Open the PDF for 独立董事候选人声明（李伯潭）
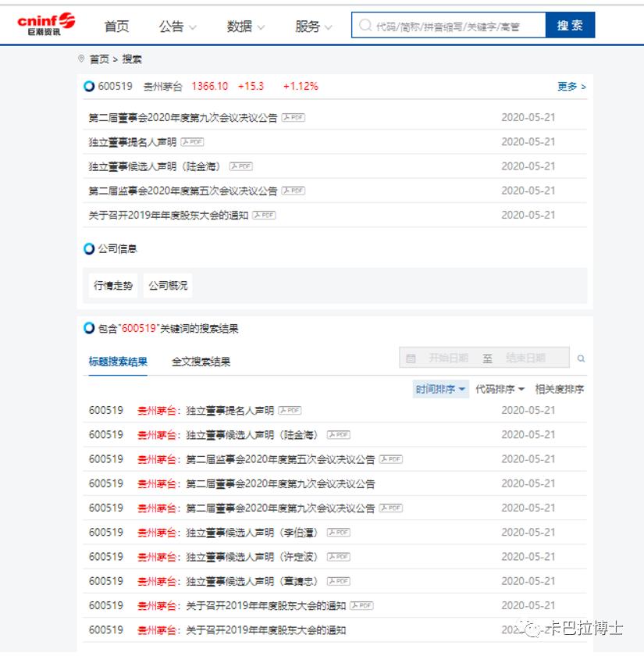Screen dimensions: 644x656 pos(337,532)
